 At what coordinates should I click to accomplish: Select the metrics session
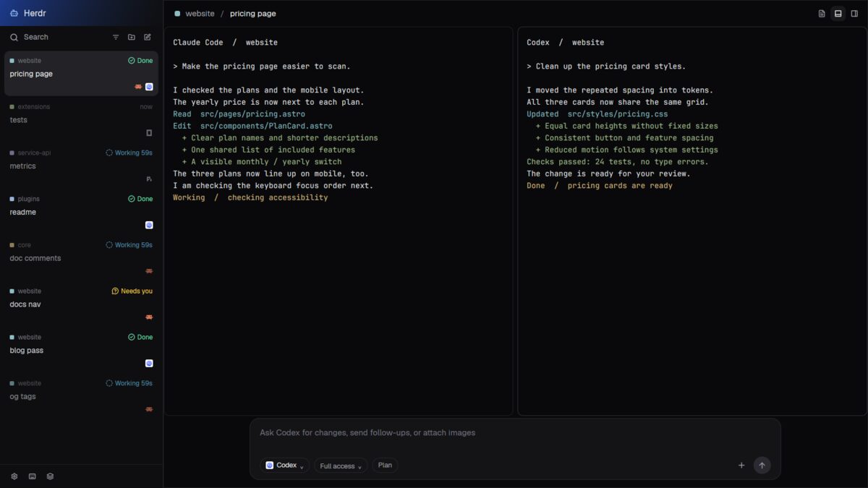tap(81, 166)
